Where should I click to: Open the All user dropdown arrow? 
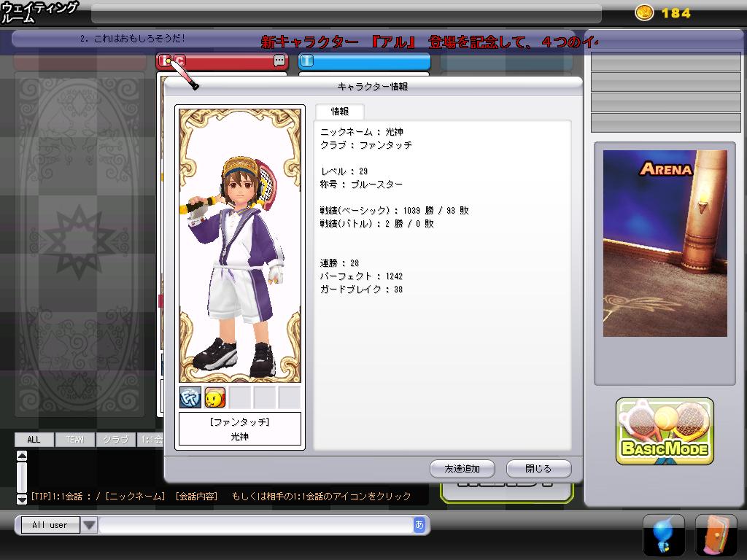tap(88, 525)
